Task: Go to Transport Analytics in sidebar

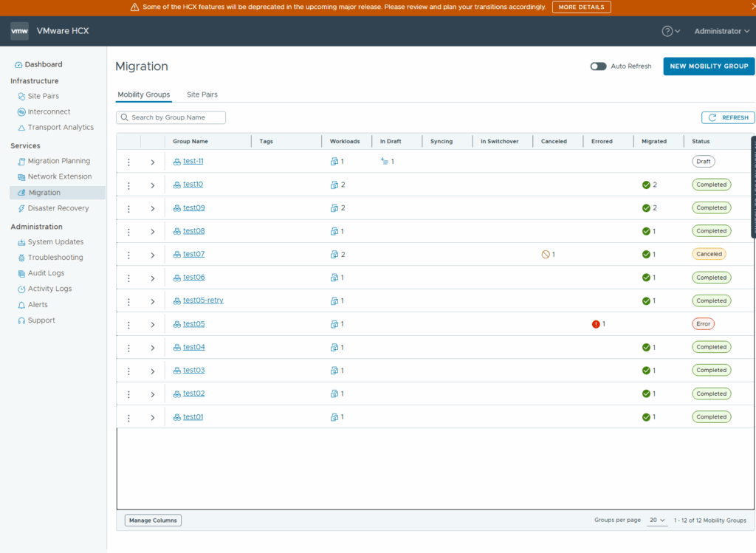Action: (x=61, y=127)
